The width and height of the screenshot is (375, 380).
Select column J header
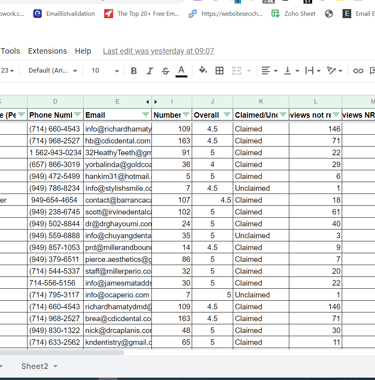(213, 102)
